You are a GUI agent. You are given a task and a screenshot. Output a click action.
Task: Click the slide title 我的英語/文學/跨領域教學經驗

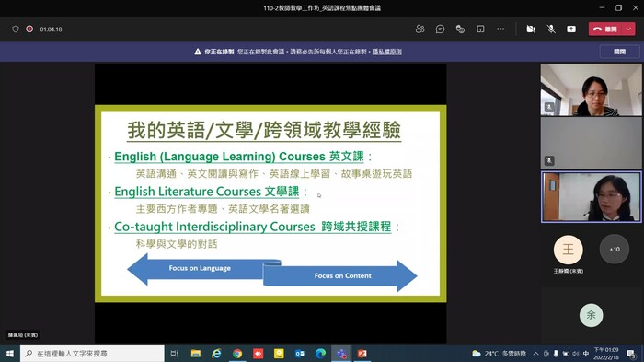[264, 131]
